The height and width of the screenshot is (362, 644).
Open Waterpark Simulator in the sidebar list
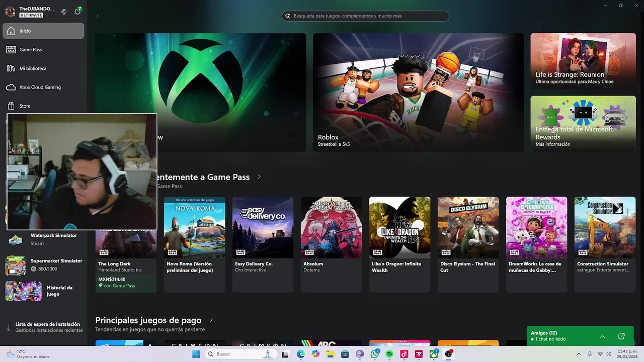tap(43, 239)
